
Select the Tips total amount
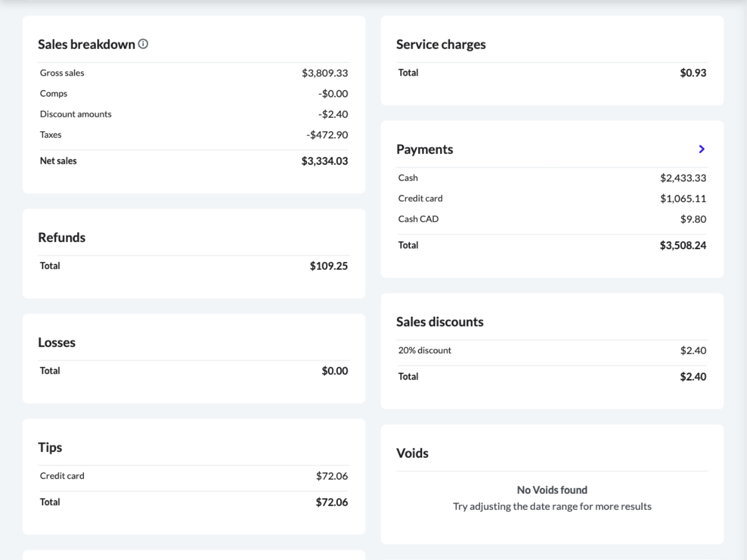pyautogui.click(x=333, y=501)
